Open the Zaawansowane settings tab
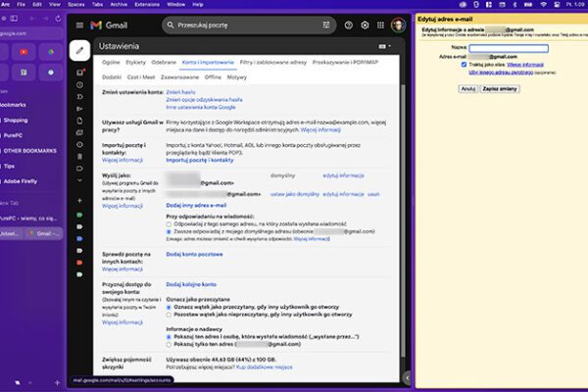588x392 pixels. (179, 77)
